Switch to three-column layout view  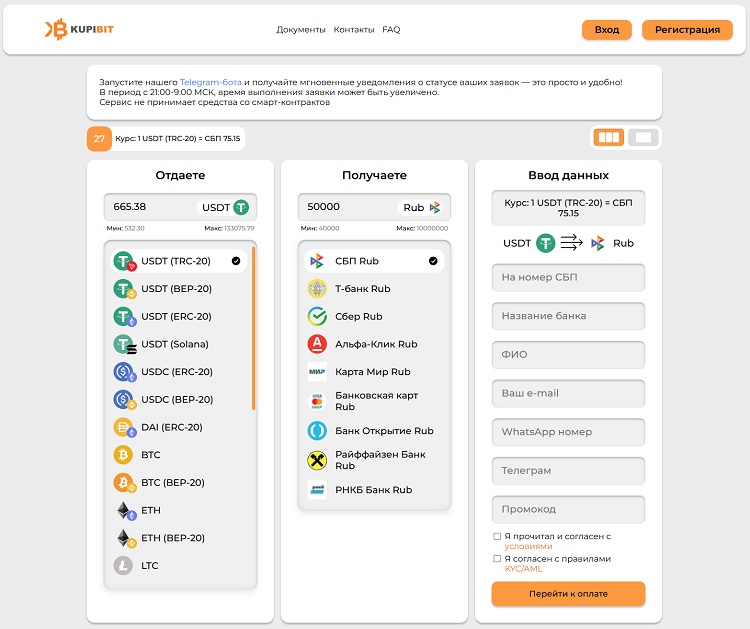coord(608,138)
